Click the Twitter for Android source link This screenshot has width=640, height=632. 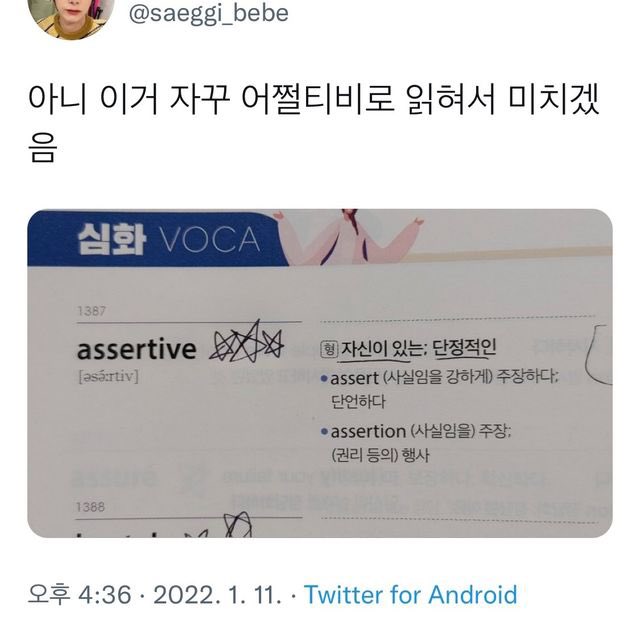411,594
